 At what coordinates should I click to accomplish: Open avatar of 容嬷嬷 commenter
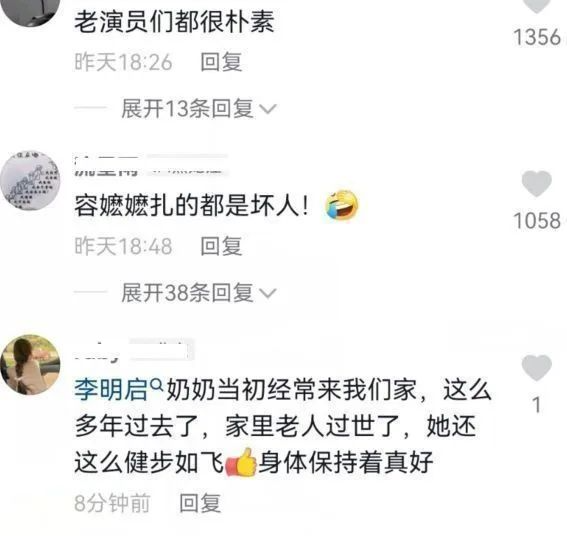click(x=30, y=180)
